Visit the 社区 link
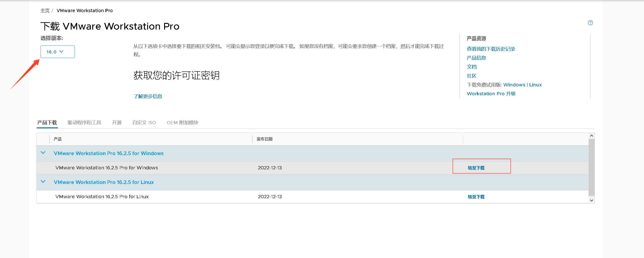The image size is (644, 258). pyautogui.click(x=471, y=76)
